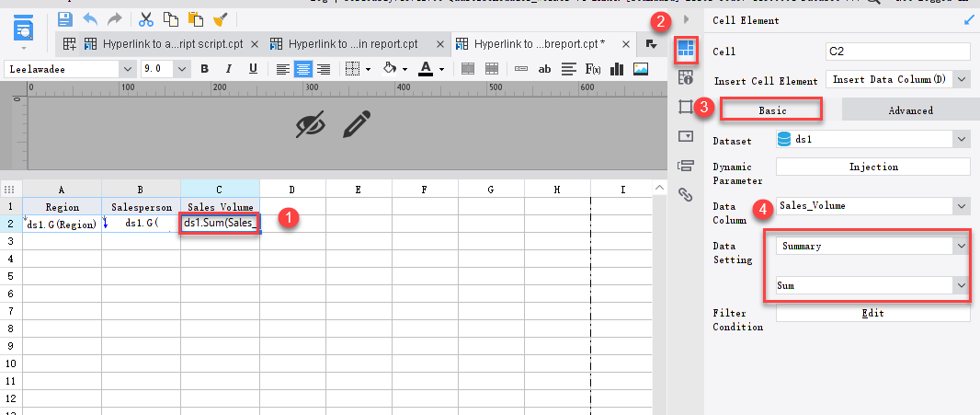980x415 pixels.
Task: Close the Hyperlink to ...in report.cpt tab
Action: pyautogui.click(x=440, y=44)
